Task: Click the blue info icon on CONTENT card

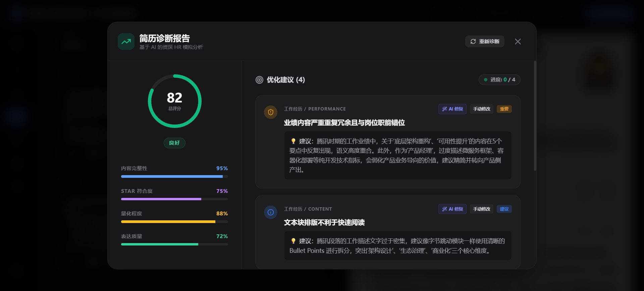Action: [271, 212]
